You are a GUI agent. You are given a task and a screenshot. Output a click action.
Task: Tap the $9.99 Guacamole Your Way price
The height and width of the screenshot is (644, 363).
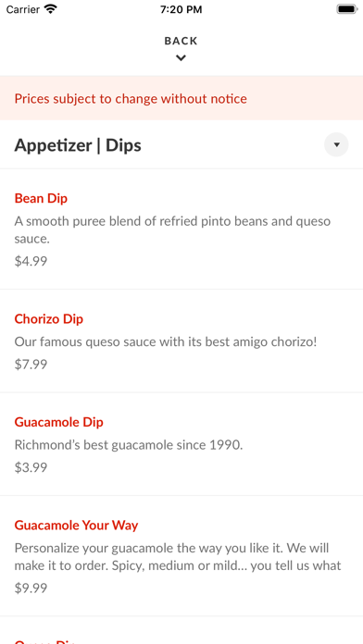(x=31, y=588)
